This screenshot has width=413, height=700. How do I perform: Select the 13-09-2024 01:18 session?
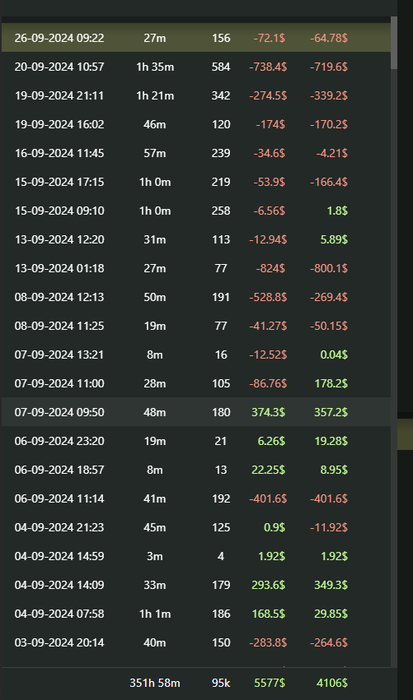[x=196, y=268]
